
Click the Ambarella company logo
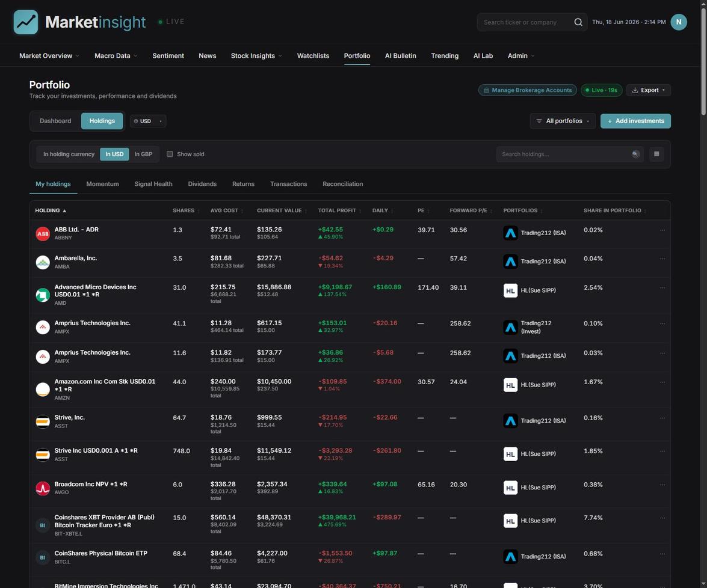pyautogui.click(x=43, y=262)
